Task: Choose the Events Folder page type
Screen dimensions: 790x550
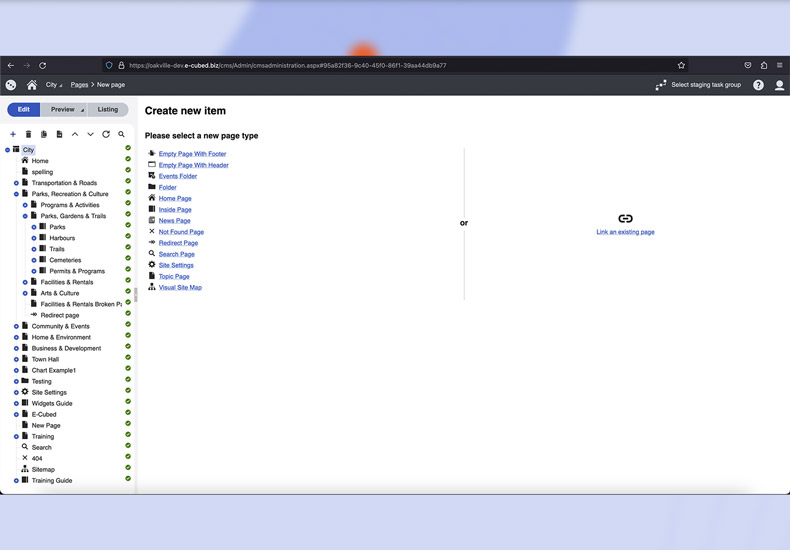Action: tap(177, 176)
